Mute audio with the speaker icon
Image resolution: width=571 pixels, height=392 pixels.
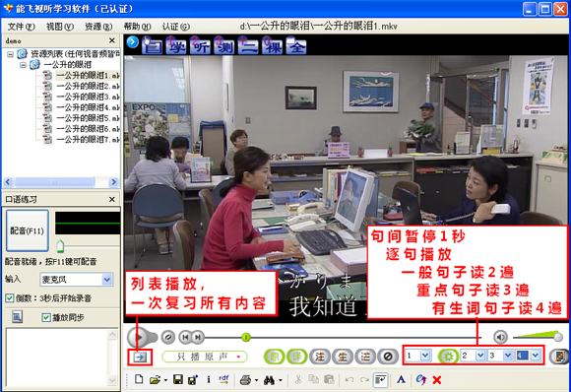coord(500,337)
